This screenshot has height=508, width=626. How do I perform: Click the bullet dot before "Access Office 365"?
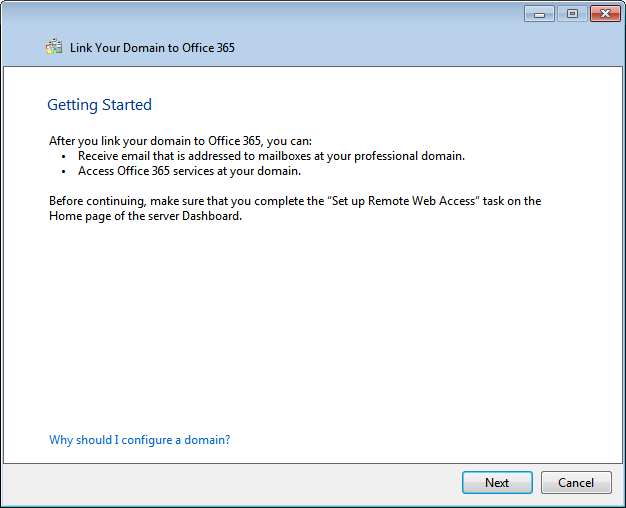pyautogui.click(x=63, y=172)
